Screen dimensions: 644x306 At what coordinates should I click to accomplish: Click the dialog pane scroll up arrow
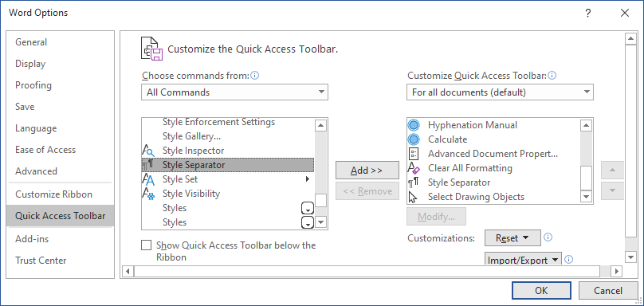630,39
